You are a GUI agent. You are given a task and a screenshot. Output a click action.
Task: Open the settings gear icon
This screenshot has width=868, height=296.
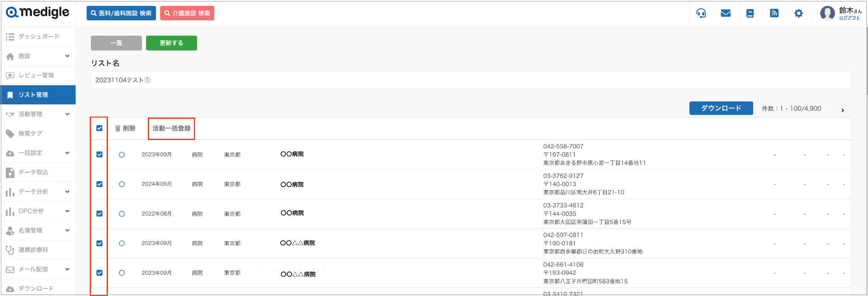(799, 13)
